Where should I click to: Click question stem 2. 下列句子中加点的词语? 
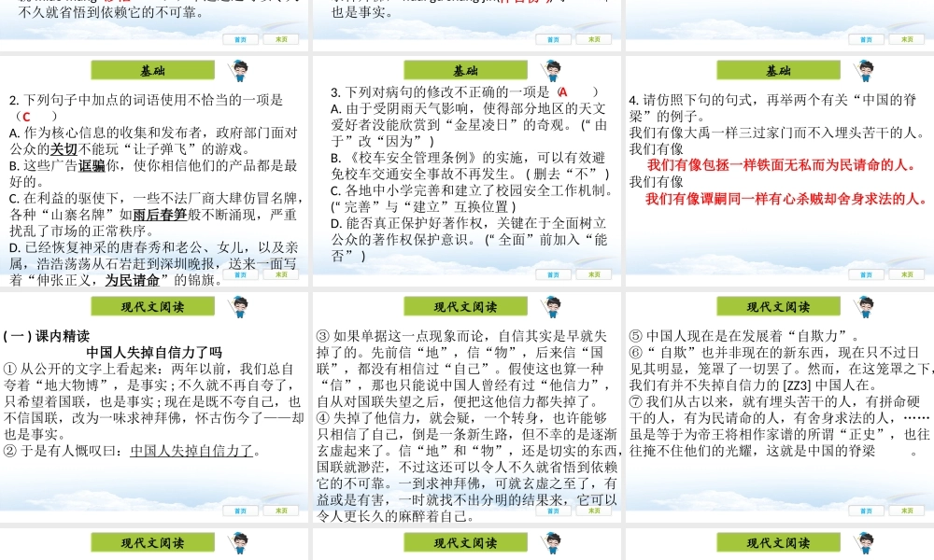tap(147, 108)
